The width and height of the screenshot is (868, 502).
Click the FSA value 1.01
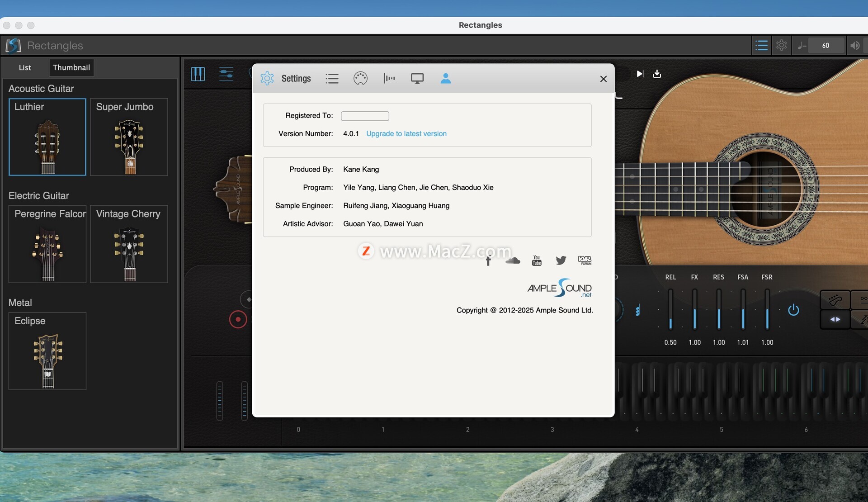point(743,342)
